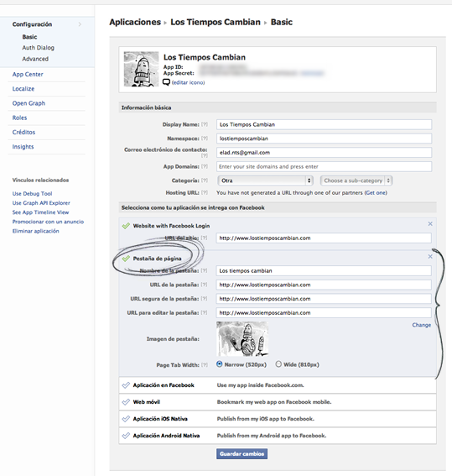Go to Open Graph in sidebar
The width and height of the screenshot is (452, 476).
click(x=29, y=103)
